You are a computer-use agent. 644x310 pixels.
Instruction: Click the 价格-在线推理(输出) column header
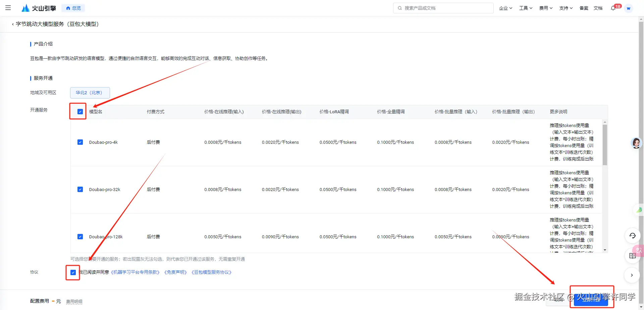point(282,112)
